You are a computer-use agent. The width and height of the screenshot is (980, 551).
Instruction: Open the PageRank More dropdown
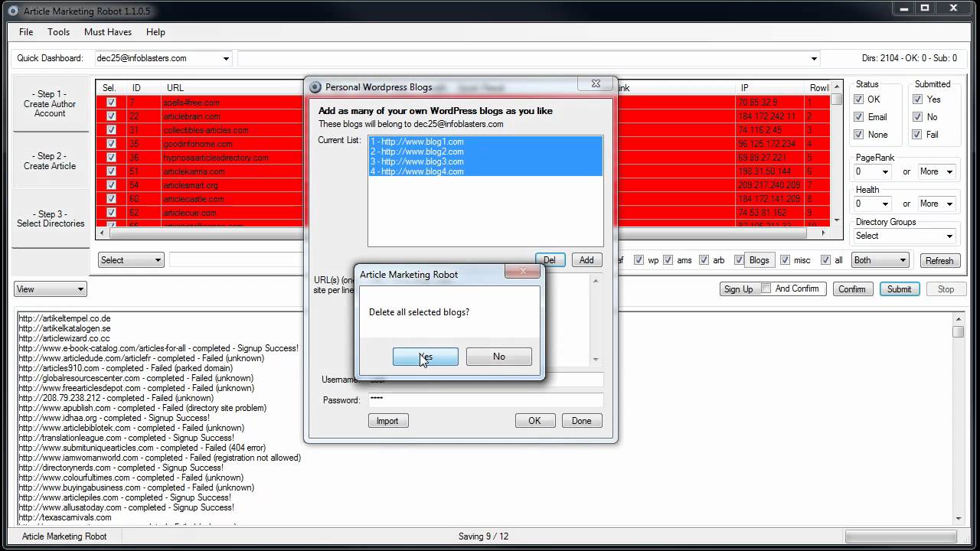coord(937,171)
